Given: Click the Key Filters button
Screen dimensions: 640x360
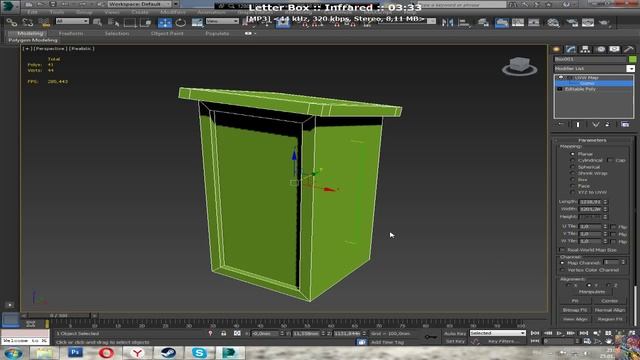Looking at the screenshot, I should click(x=503, y=341).
